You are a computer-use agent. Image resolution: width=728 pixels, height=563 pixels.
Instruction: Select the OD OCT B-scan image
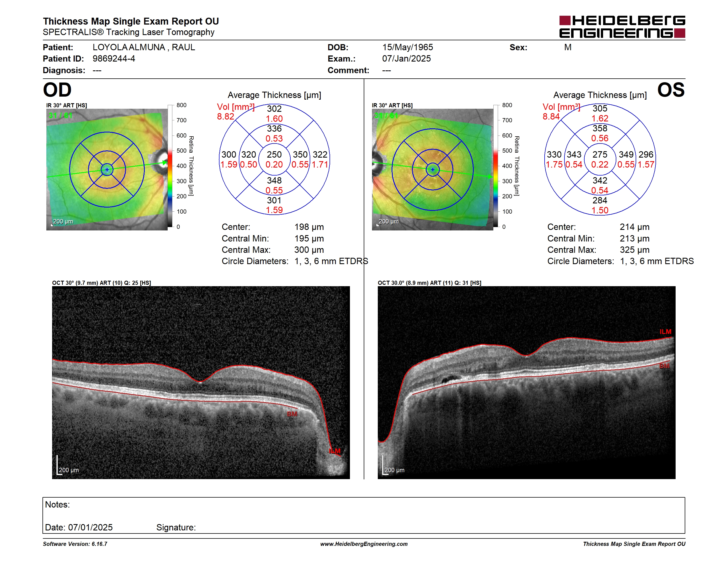point(201,383)
